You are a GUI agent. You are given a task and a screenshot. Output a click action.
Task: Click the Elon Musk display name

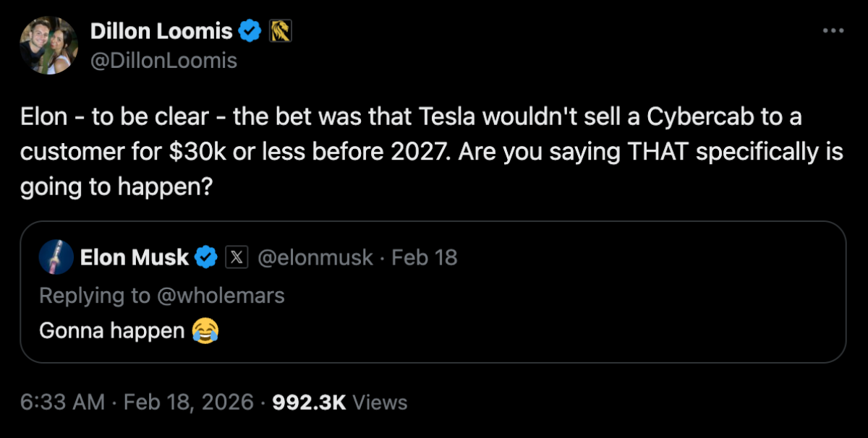(x=137, y=257)
